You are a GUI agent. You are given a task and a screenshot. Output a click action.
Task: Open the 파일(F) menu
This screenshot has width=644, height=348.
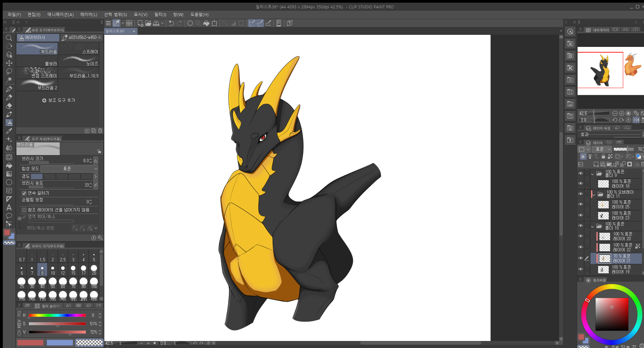(x=14, y=14)
